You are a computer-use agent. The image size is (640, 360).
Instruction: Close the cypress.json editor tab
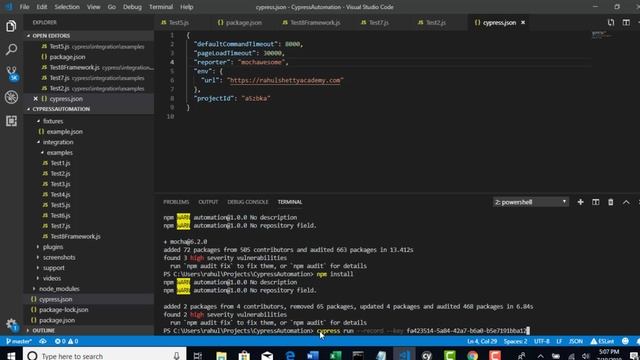(x=523, y=22)
